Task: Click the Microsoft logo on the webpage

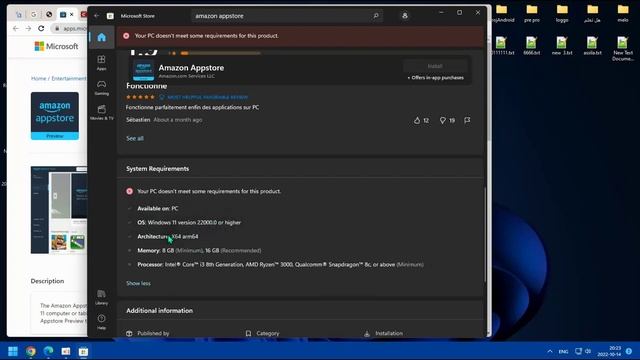Action: click(56, 47)
